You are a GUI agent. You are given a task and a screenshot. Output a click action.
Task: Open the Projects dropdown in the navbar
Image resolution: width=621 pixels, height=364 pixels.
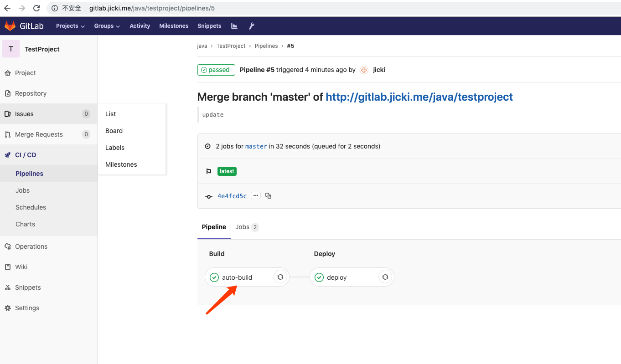pyautogui.click(x=70, y=26)
